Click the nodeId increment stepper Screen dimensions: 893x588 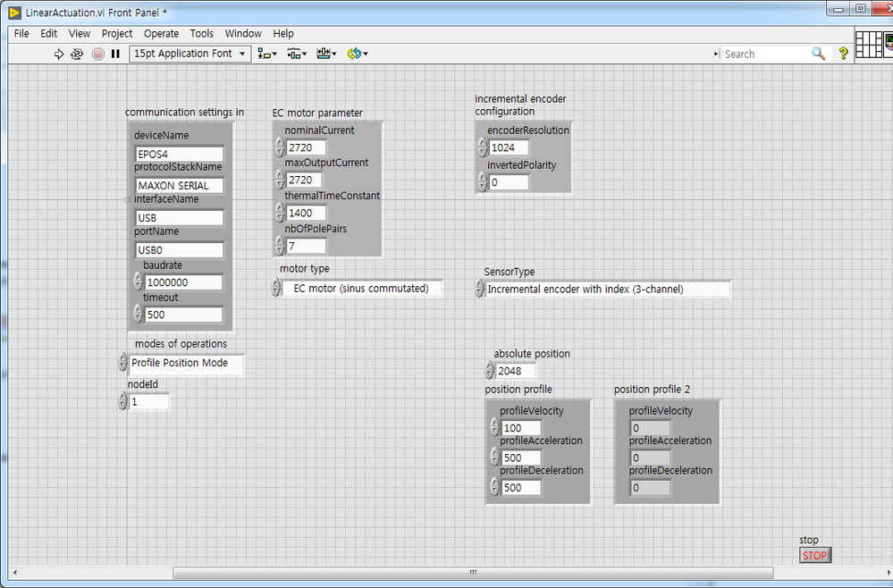[x=123, y=398]
